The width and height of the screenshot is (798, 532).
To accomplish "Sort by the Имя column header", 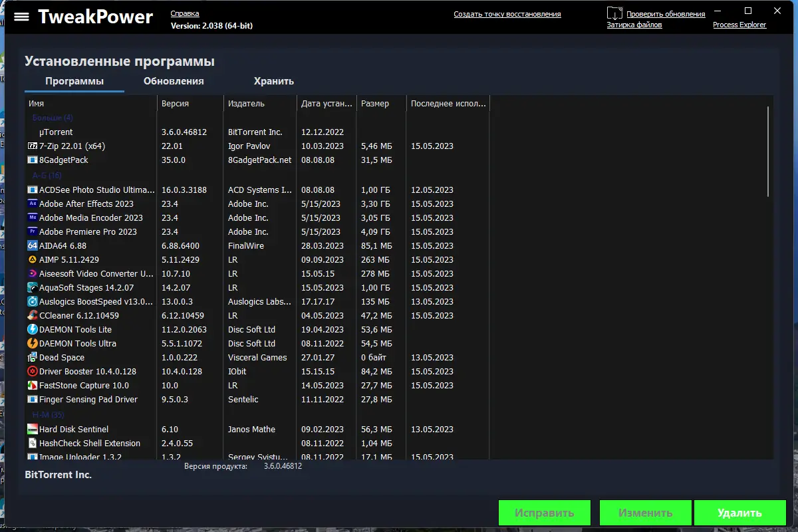I will tap(90, 104).
